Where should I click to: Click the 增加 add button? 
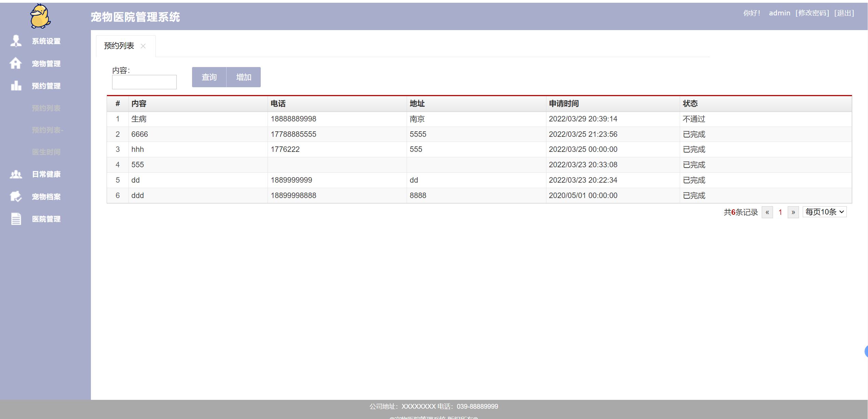(x=244, y=77)
